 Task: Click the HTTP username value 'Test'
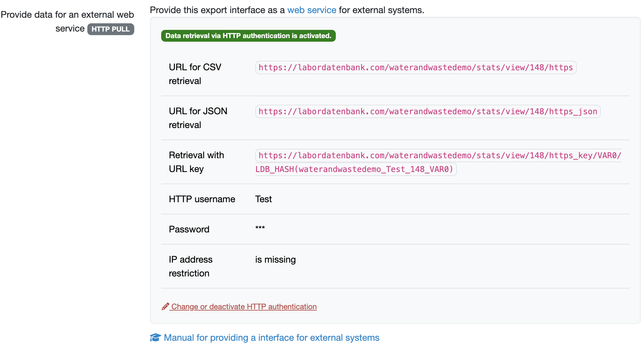263,199
